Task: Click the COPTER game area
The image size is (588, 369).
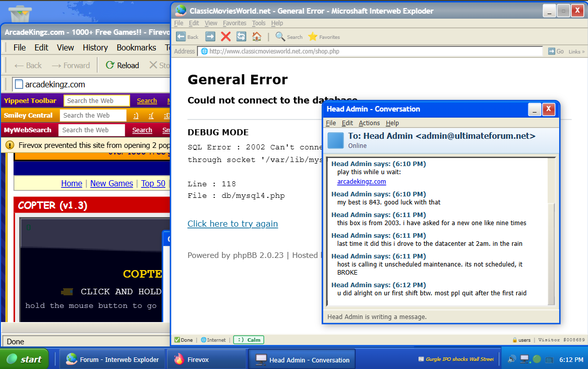Action: (x=91, y=270)
